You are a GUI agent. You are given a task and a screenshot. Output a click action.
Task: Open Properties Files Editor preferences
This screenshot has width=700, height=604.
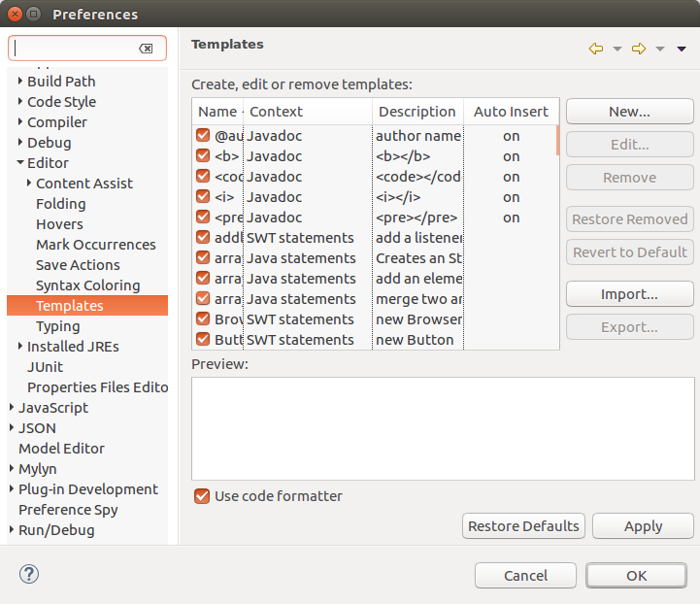coord(97,387)
